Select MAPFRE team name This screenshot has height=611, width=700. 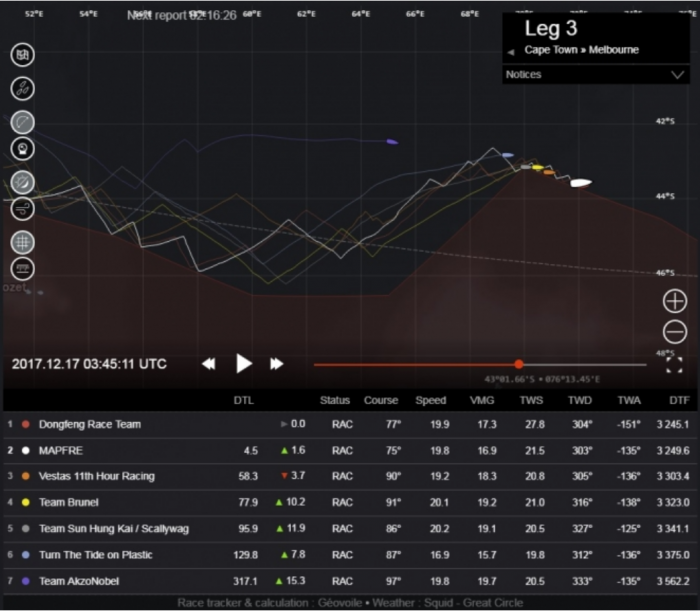(61, 451)
